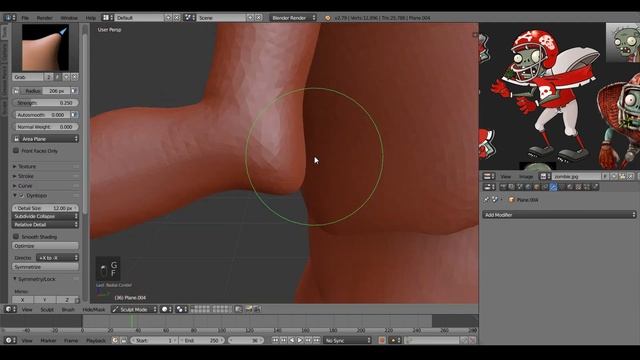The width and height of the screenshot is (640, 360).
Task: Open the Blender Render engine dropdown
Action: pos(293,18)
